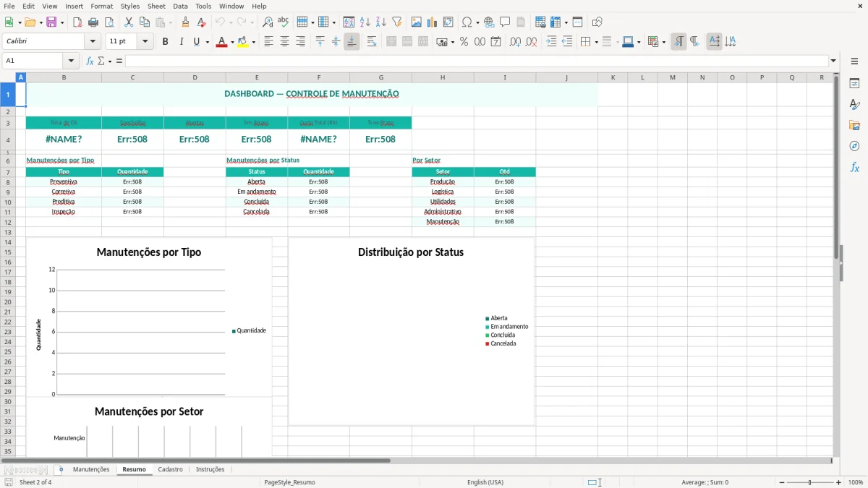Click the zoom in plus button

click(839, 482)
